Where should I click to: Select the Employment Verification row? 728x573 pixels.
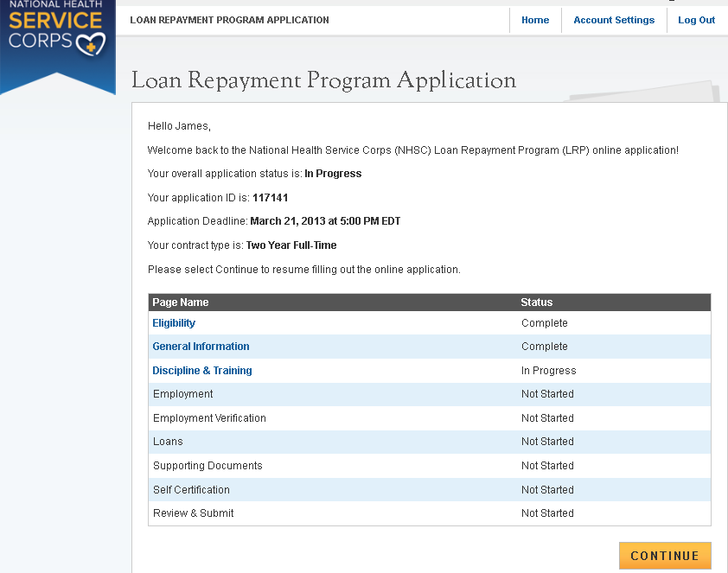tap(209, 418)
